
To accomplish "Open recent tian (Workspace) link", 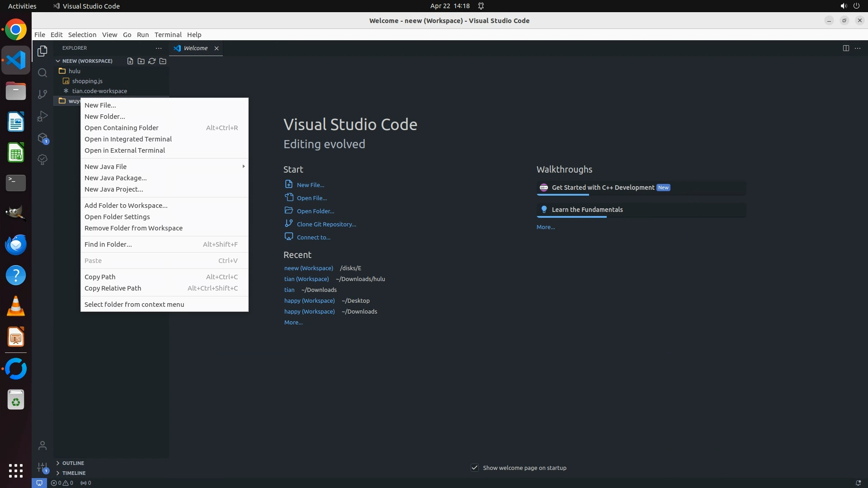I will click(306, 279).
